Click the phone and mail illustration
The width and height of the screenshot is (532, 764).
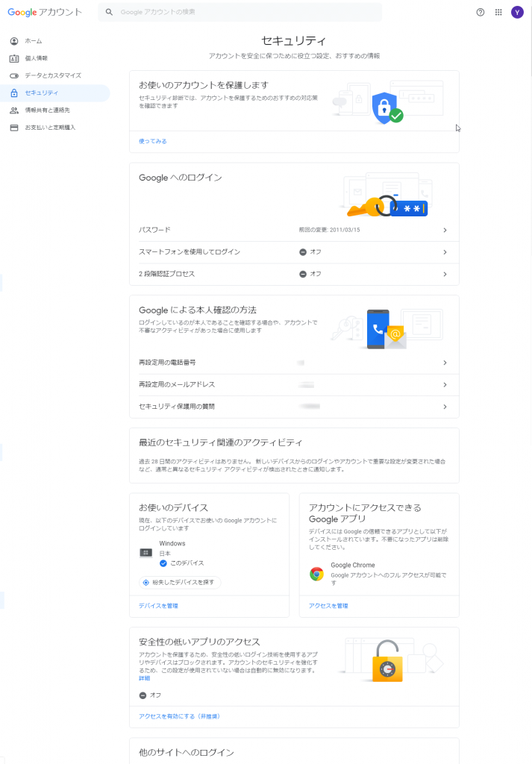(x=387, y=329)
